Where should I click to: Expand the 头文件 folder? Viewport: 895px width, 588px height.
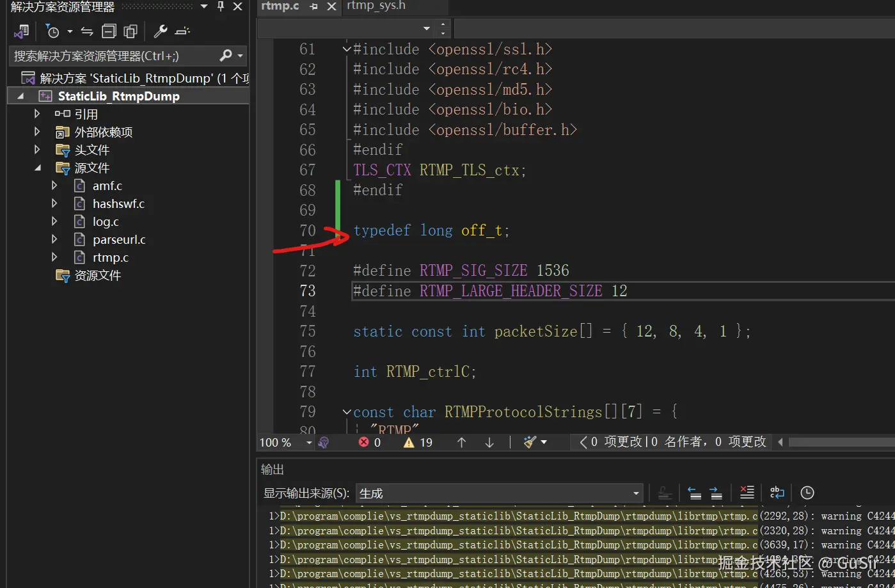[x=37, y=150]
